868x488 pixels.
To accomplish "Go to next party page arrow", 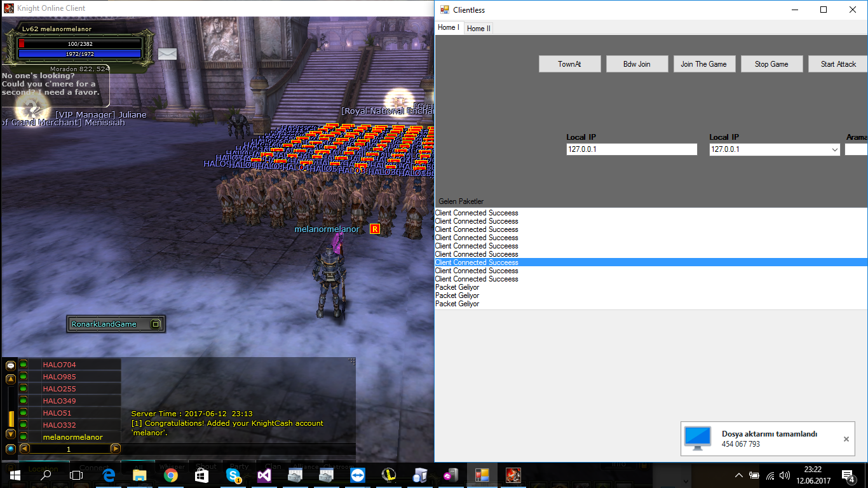I will [115, 449].
